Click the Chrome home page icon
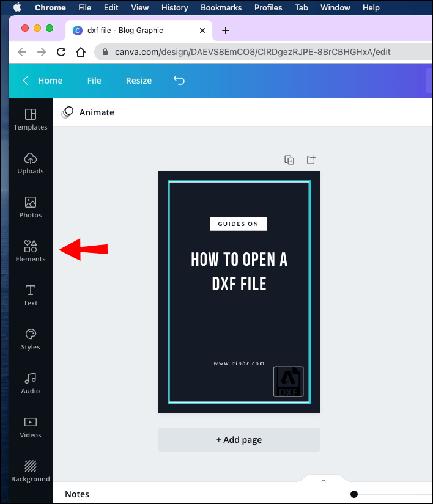The image size is (433, 504). [x=81, y=52]
